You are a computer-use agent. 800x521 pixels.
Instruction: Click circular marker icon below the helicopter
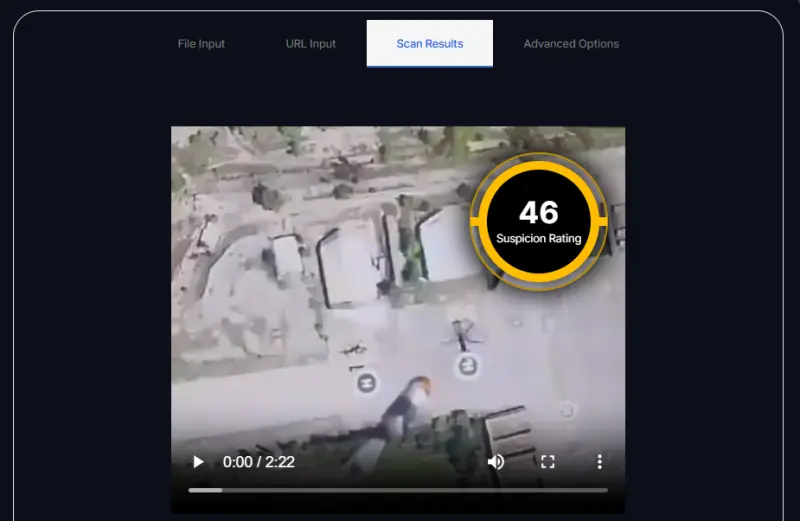point(468,366)
